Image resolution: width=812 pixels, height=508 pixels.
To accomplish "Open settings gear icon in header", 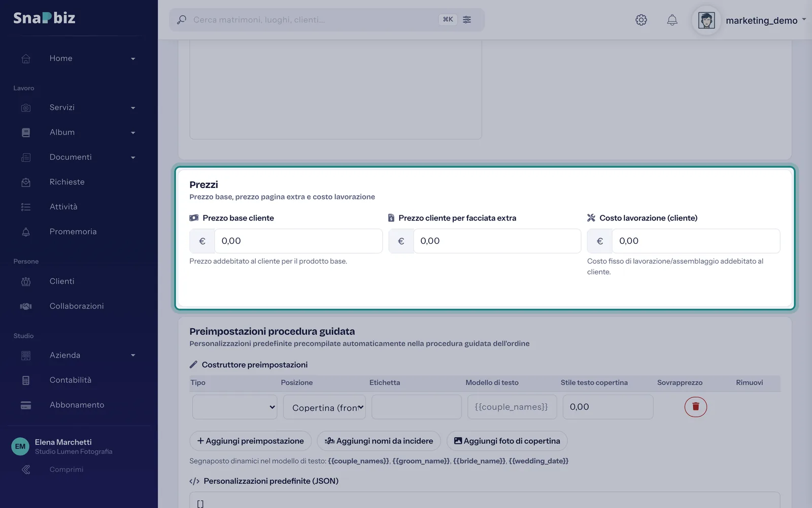I will point(641,20).
